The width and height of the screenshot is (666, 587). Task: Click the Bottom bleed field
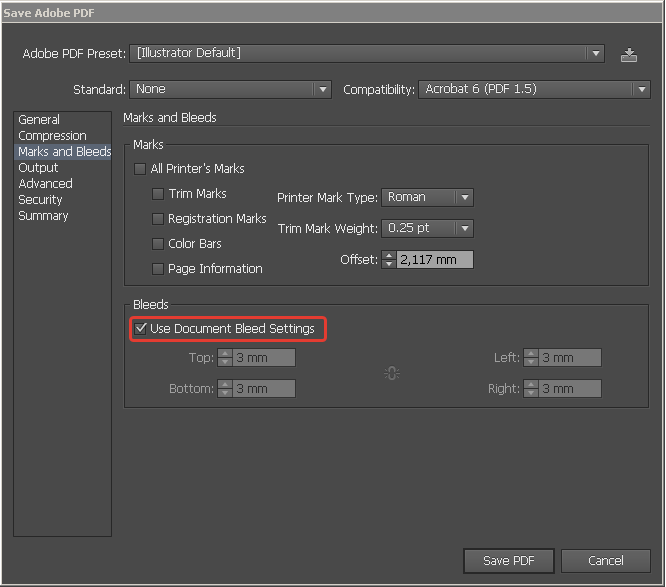coord(264,389)
